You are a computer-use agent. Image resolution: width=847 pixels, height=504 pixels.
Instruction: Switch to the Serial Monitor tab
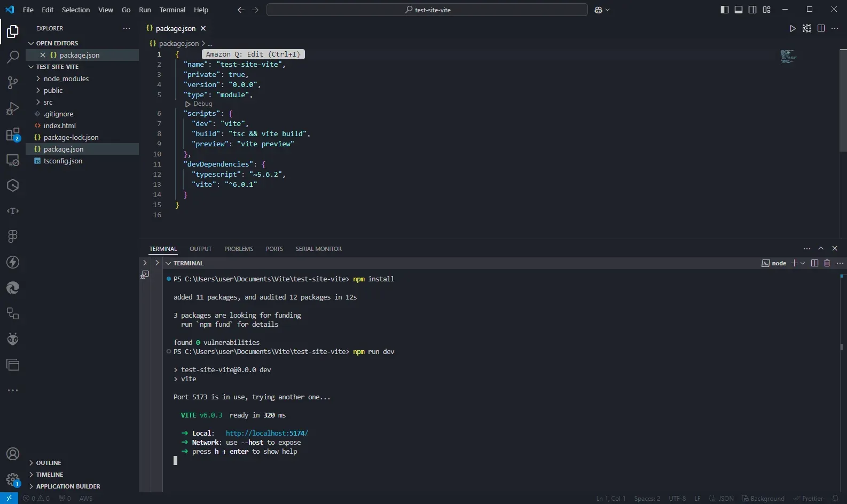(319, 249)
